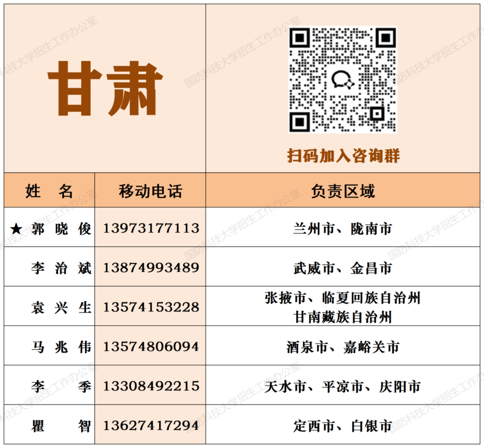This screenshot has width=484, height=448.
Task: Click the 临夏回族自治州 region text
Action: [371, 298]
